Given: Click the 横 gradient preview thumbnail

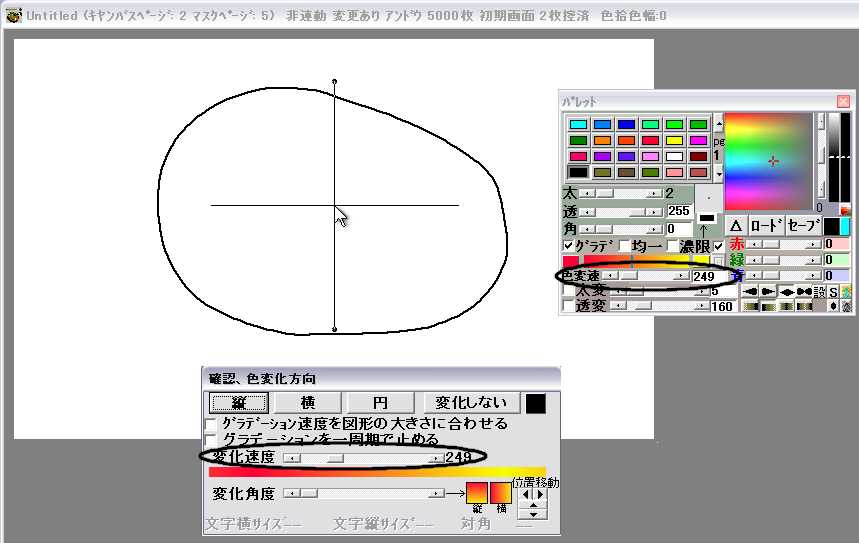Looking at the screenshot, I should pos(500,492).
